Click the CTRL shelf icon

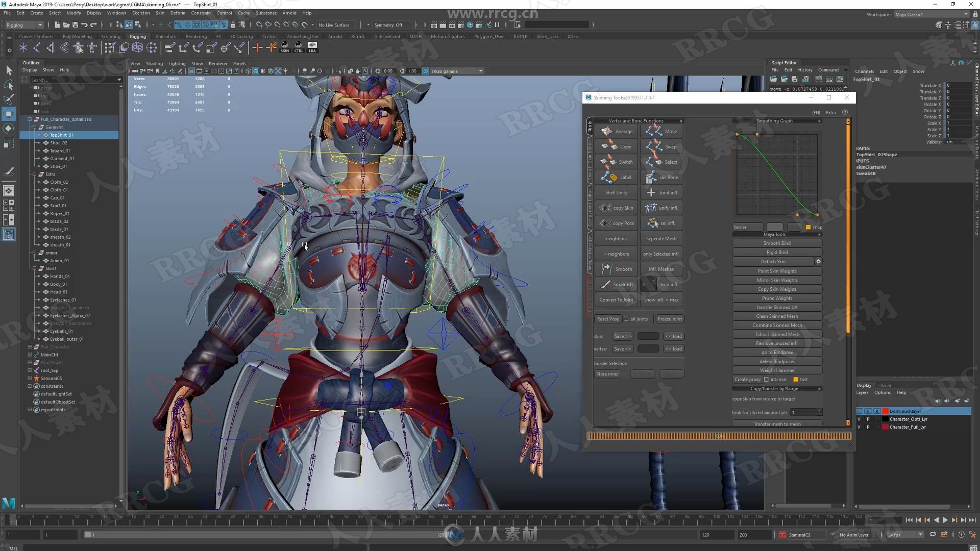pos(299,47)
